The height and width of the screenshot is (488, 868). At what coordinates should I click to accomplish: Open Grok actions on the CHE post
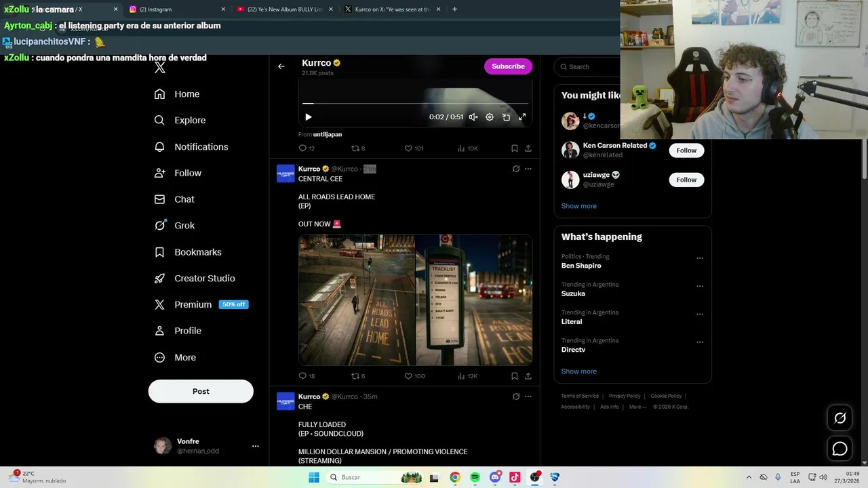[x=516, y=396]
